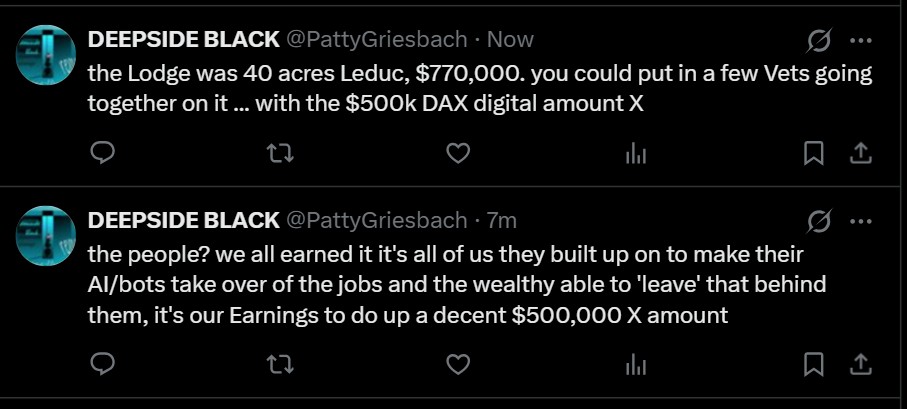Open more options on the 7m post
907x409 pixels.
pos(859,221)
